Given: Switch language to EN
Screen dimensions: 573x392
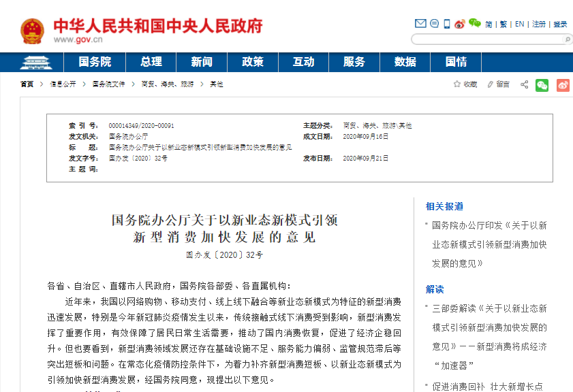Looking at the screenshot, I should pos(519,24).
